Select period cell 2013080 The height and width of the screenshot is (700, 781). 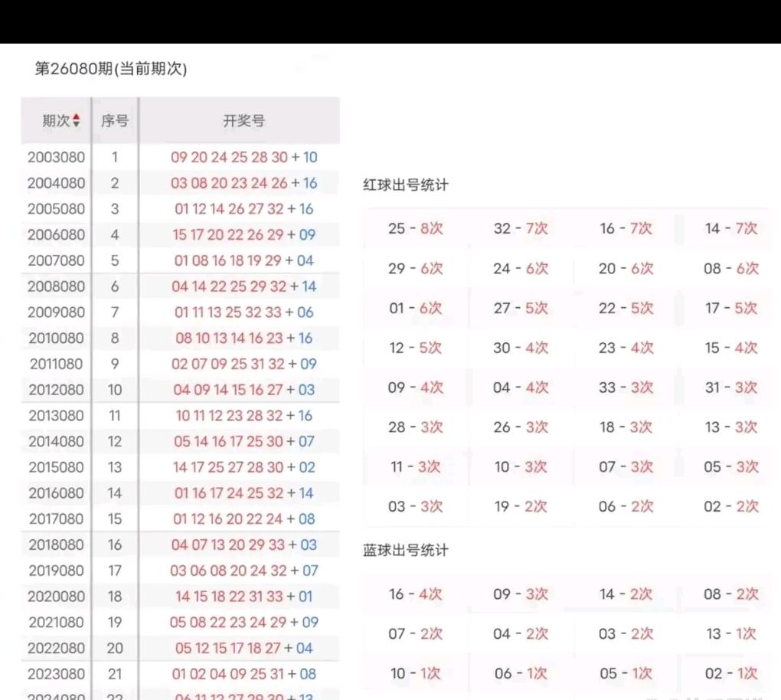(x=57, y=416)
